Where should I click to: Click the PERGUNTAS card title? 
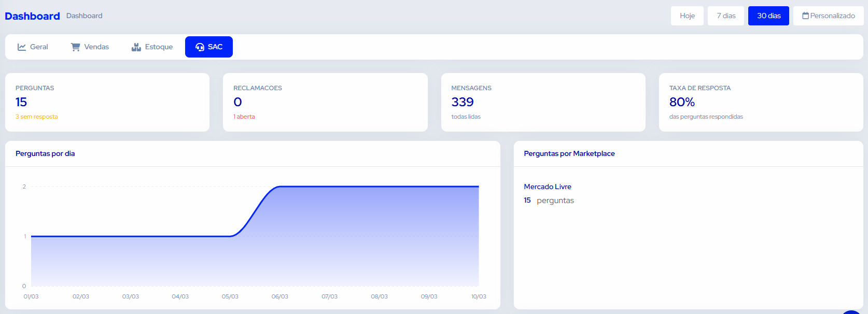click(x=35, y=88)
